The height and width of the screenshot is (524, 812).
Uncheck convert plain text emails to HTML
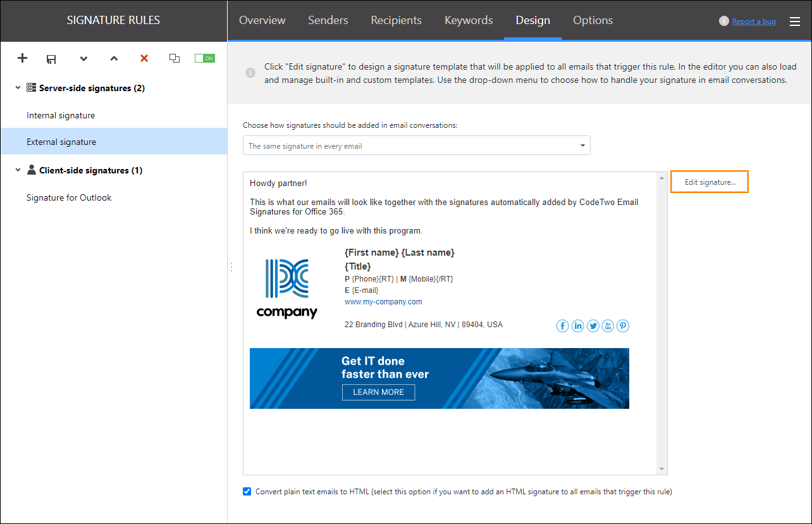[x=247, y=491]
